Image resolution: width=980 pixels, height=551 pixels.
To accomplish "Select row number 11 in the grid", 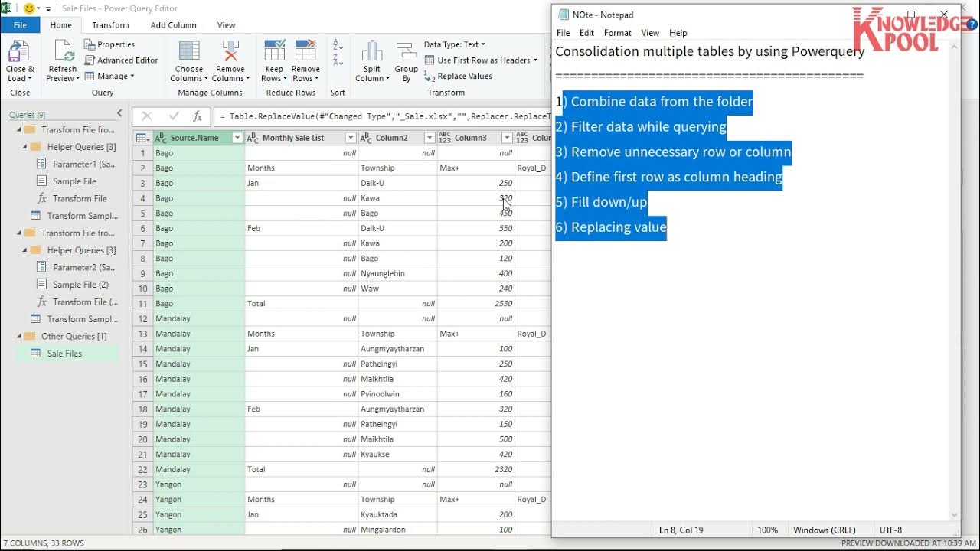I will 142,304.
